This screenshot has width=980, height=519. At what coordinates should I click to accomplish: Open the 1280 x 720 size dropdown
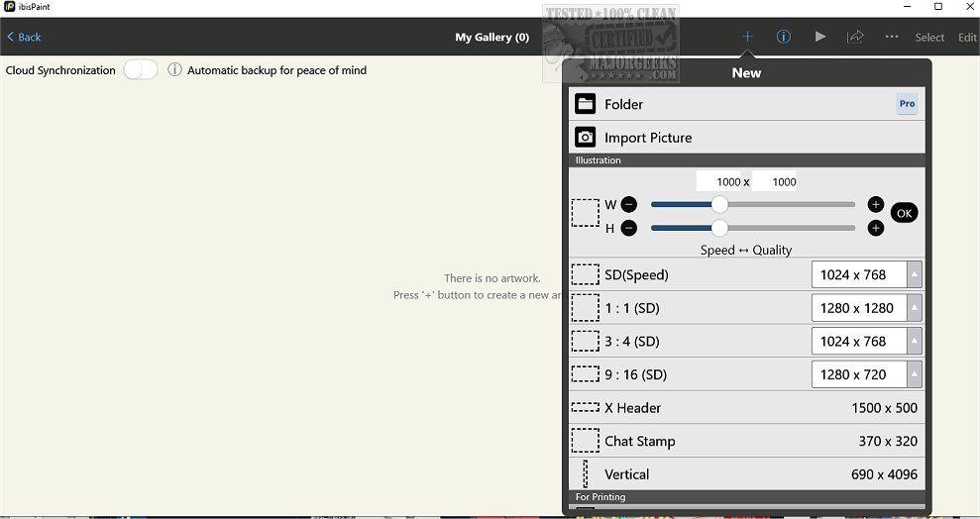(x=866, y=374)
